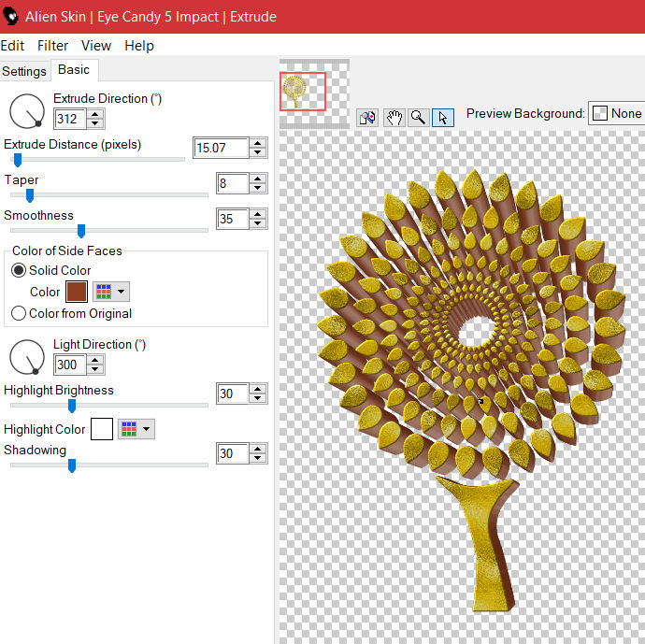Open the Help menu

coord(139,45)
